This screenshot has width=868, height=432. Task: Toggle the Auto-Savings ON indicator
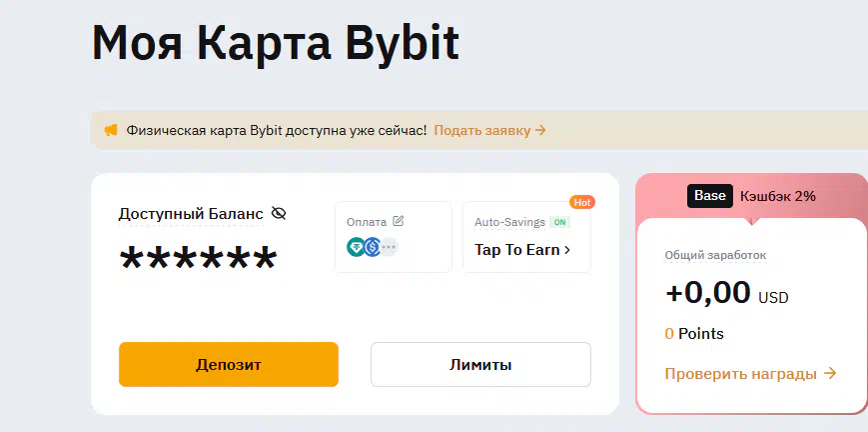tap(559, 222)
